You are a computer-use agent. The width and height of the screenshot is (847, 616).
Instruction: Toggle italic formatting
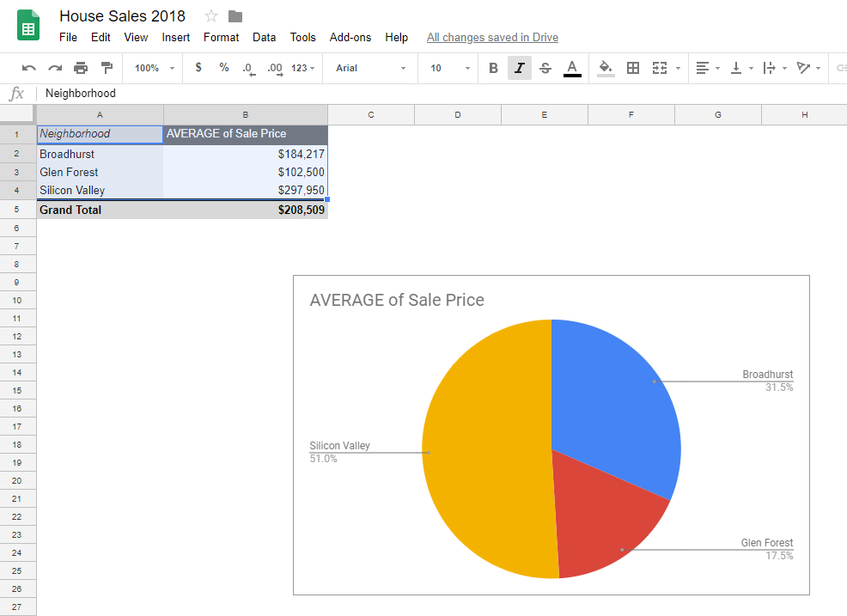tap(519, 68)
